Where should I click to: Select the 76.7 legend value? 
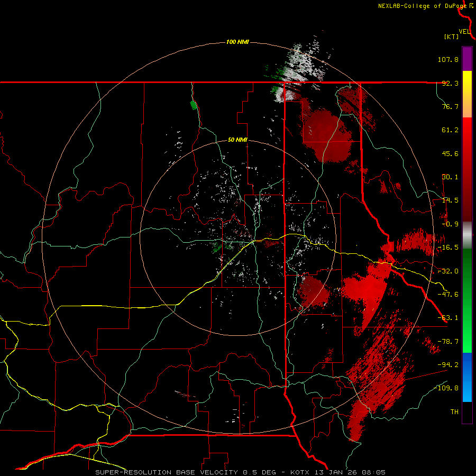pyautogui.click(x=450, y=106)
